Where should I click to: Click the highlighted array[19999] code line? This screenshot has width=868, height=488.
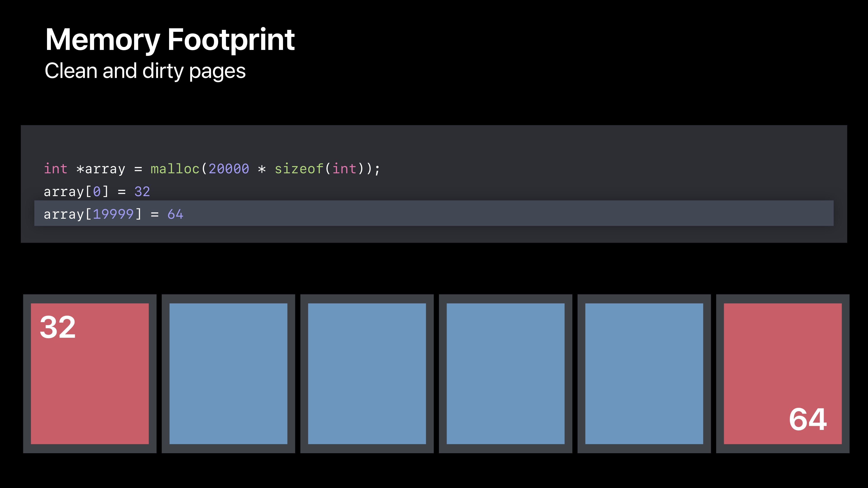(434, 213)
